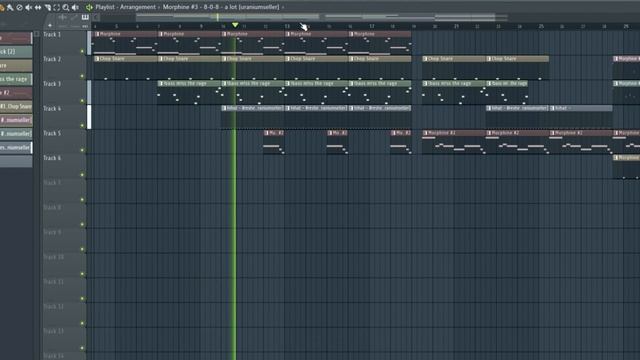This screenshot has height=360, width=640.
Task: Click the green playhead marker on ruler
Action: click(x=235, y=25)
